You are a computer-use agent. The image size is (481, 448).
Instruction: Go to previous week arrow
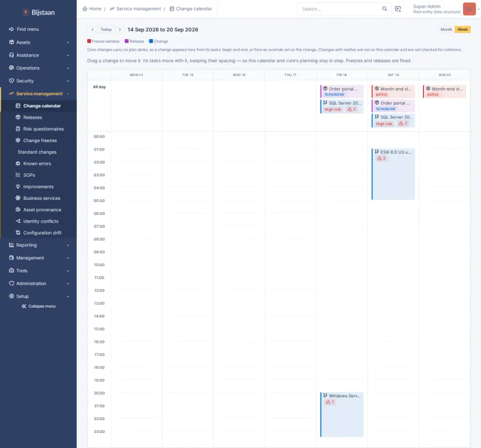point(92,30)
